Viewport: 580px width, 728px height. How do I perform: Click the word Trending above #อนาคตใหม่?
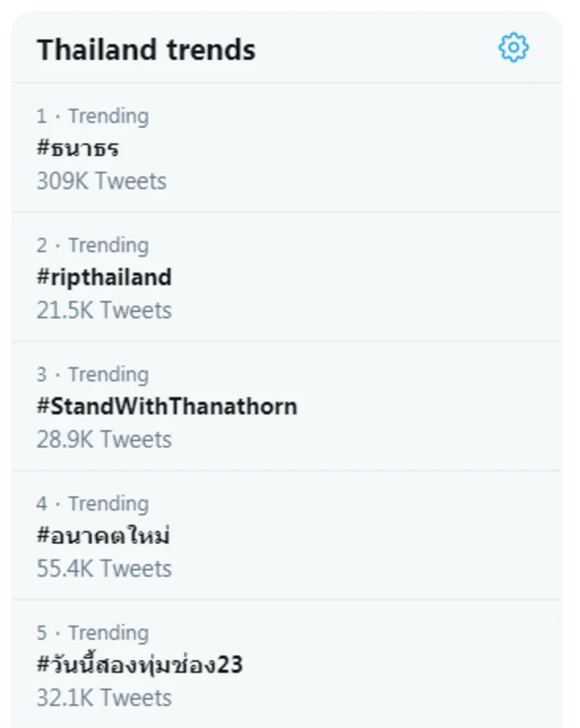click(x=108, y=504)
